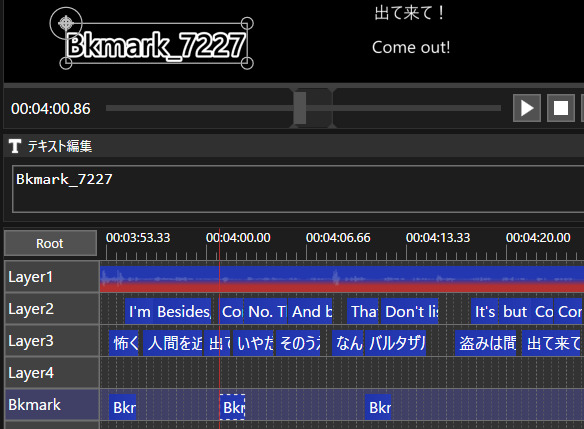Image resolution: width=584 pixels, height=429 pixels.
Task: Click the 00:04:06.66 ruler mark
Action: pyautogui.click(x=338, y=238)
